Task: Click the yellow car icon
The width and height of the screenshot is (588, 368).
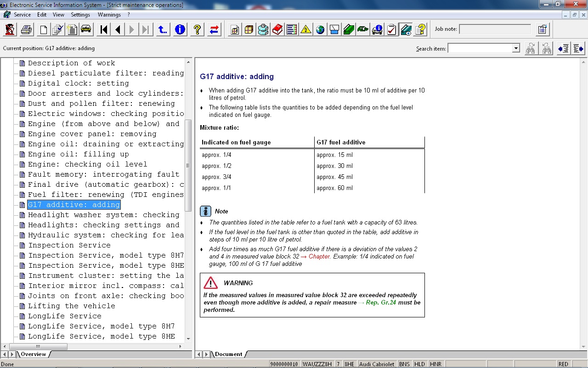Action: 86,30
